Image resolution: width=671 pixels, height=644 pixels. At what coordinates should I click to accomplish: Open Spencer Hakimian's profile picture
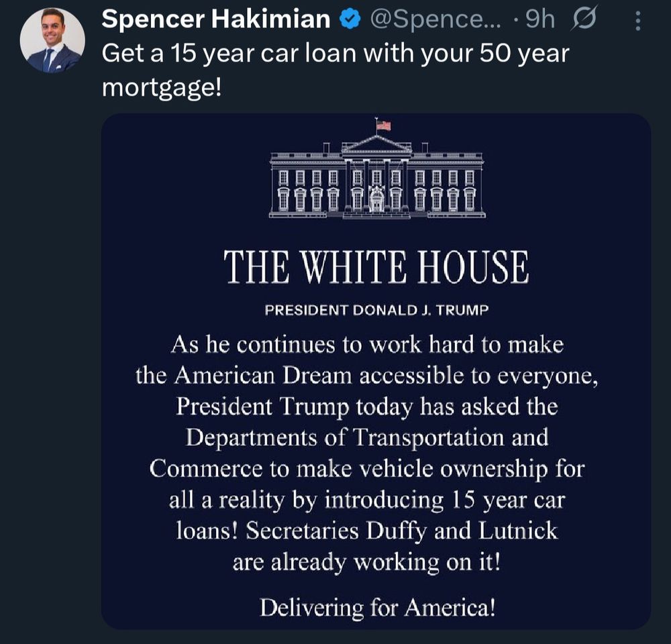52,40
